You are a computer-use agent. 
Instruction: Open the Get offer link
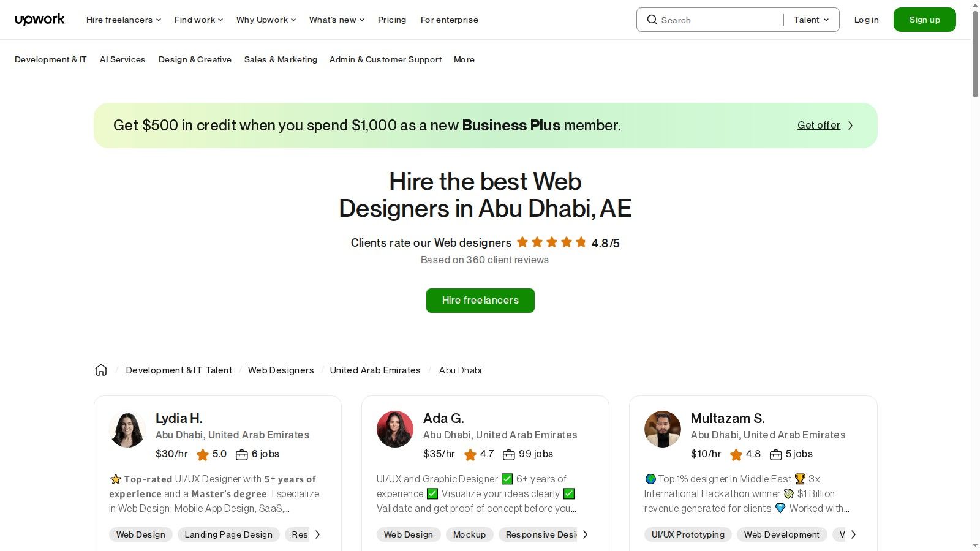[818, 125]
